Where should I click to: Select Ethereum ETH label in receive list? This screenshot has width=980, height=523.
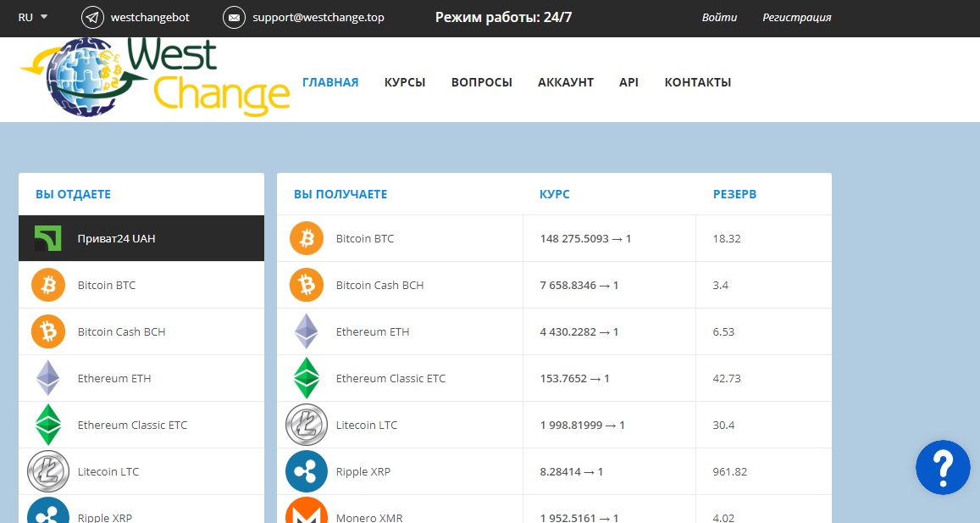click(373, 331)
